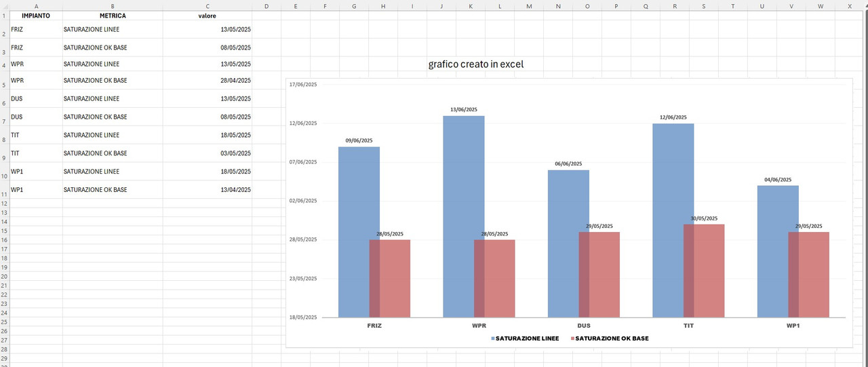Select SATURAZIONE LINEE legend entry
This screenshot has width=868, height=367.
pyautogui.click(x=526, y=338)
